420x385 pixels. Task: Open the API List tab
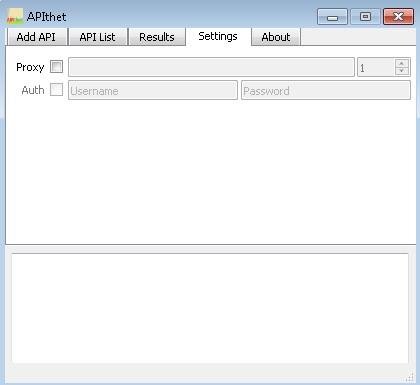click(97, 37)
